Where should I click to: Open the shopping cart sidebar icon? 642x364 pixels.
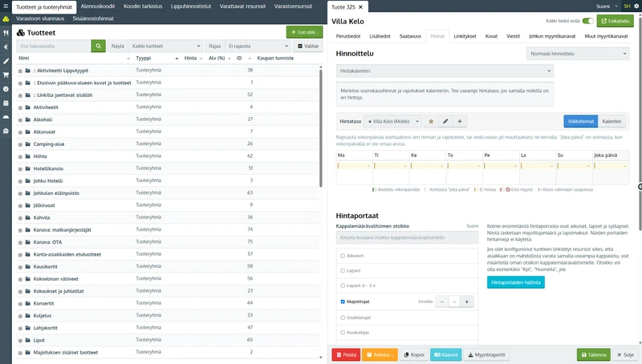click(6, 75)
